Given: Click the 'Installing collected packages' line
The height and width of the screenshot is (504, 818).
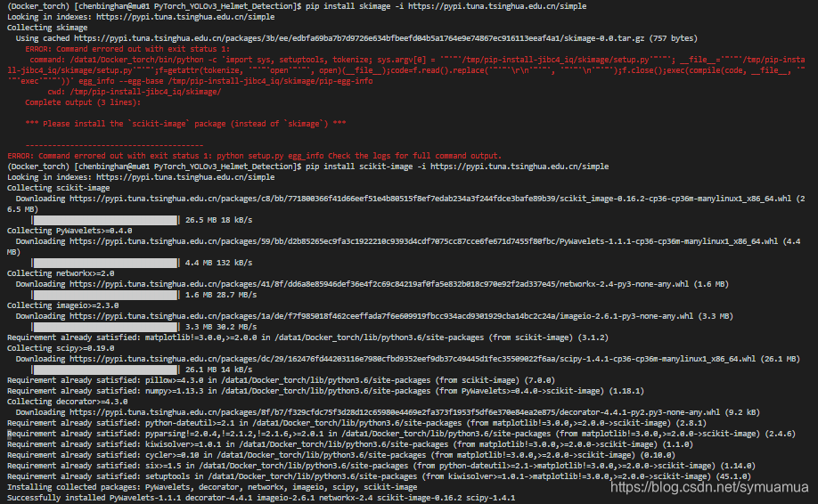Looking at the screenshot, I should coord(212,487).
